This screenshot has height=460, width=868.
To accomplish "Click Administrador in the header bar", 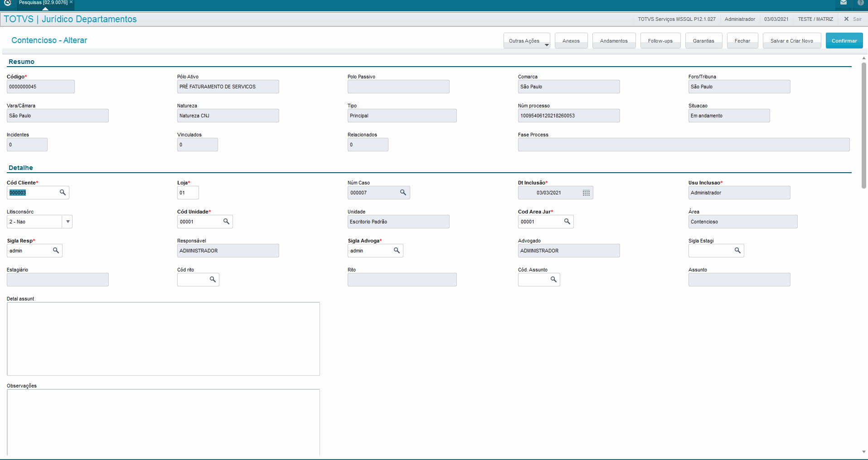I will pos(740,19).
